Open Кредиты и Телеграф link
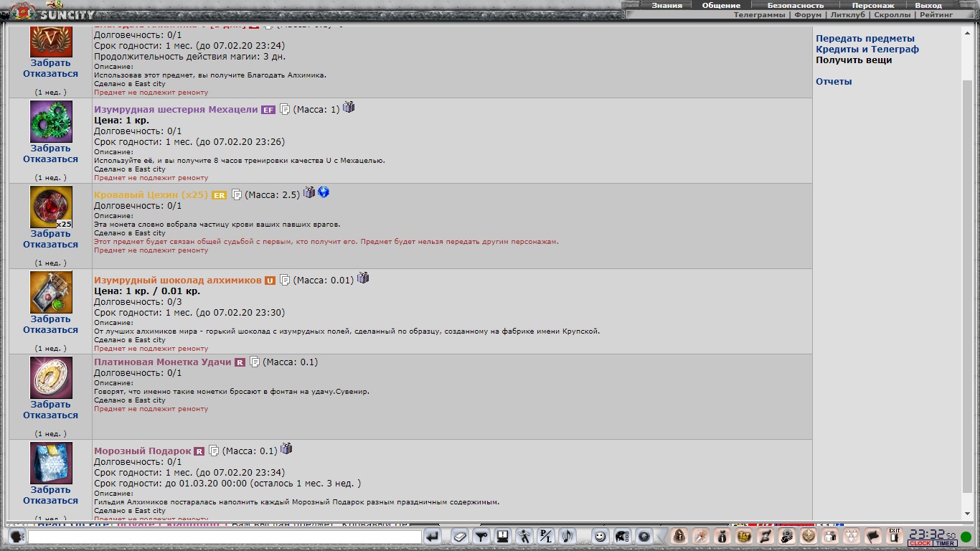Viewport: 980px width, 551px height. click(867, 50)
